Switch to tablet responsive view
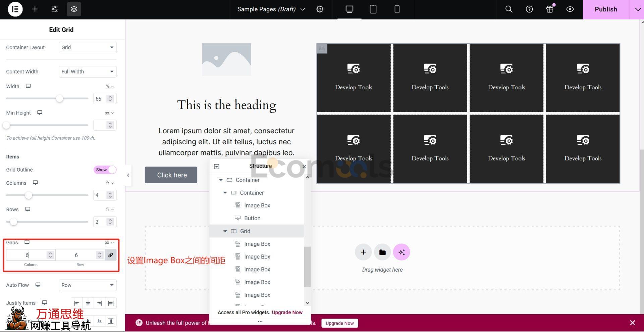Screen dimensions: 644x332 coord(373,9)
